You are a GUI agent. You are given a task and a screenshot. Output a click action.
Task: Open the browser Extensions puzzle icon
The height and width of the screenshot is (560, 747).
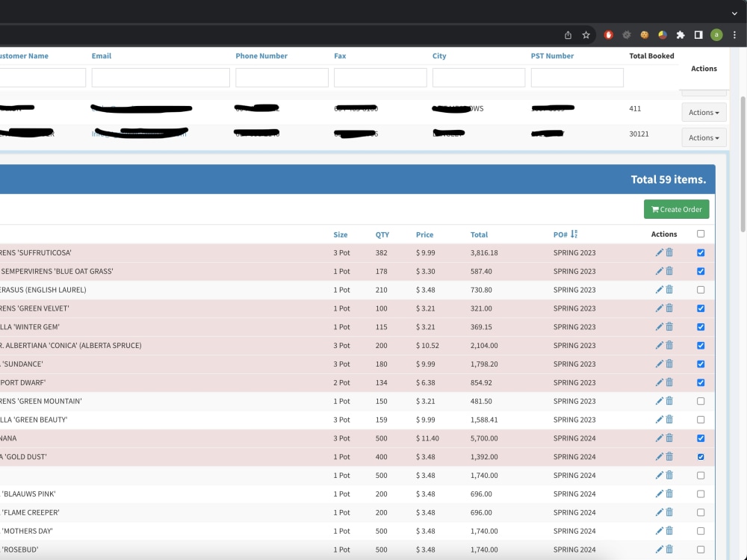[681, 34]
